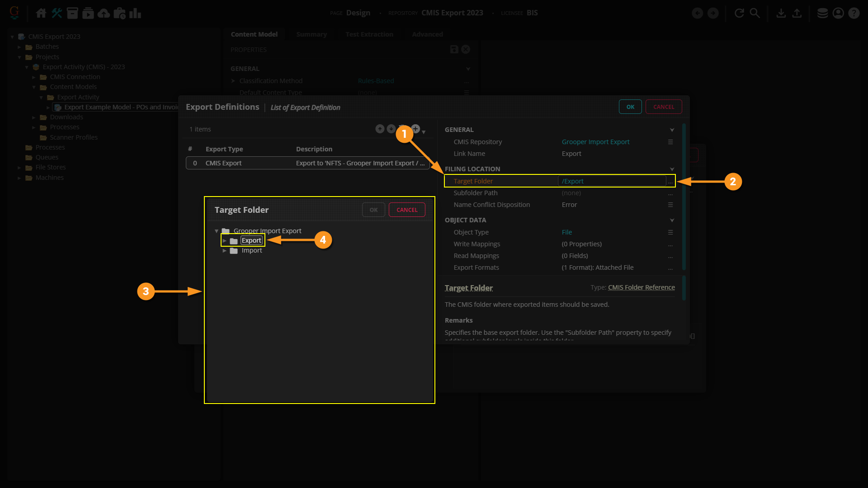The image size is (868, 488).
Task: Expand the Import folder node
Action: pyautogui.click(x=224, y=251)
